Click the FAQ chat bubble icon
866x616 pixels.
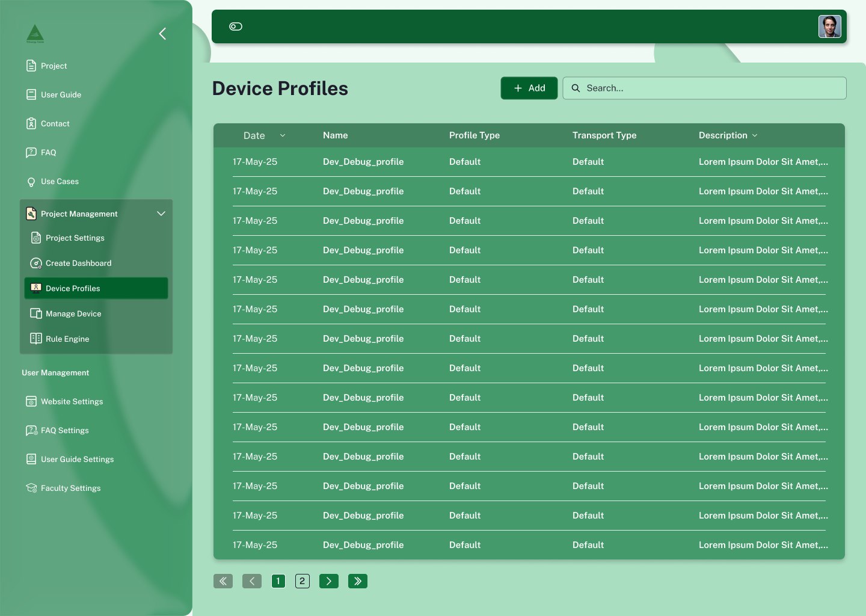pyautogui.click(x=31, y=152)
